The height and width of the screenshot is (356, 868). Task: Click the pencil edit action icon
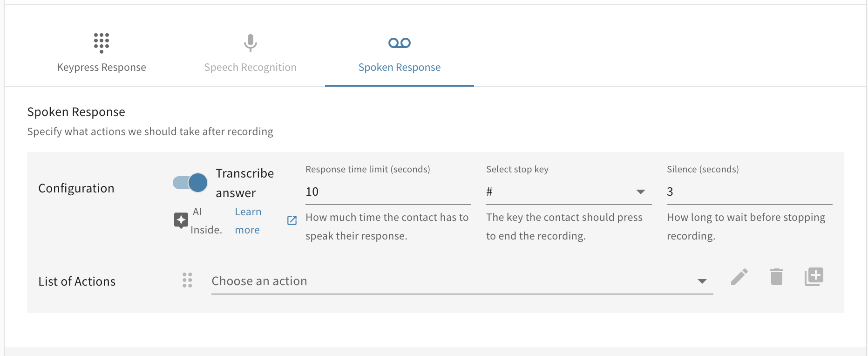tap(739, 277)
